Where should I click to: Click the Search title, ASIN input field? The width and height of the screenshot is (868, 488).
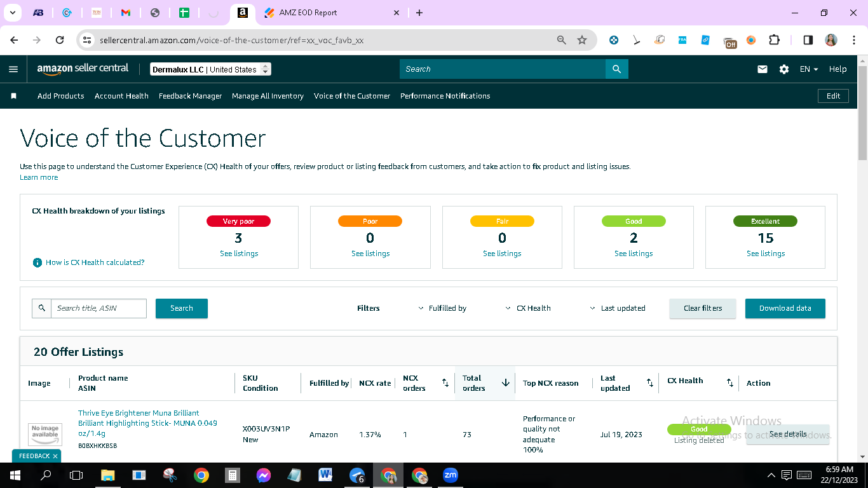pyautogui.click(x=99, y=308)
